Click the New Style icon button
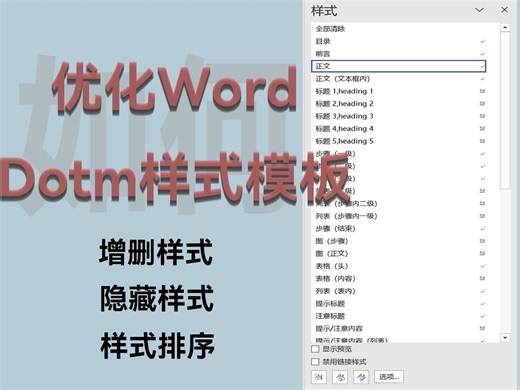This screenshot has height=390, width=520. (319, 377)
